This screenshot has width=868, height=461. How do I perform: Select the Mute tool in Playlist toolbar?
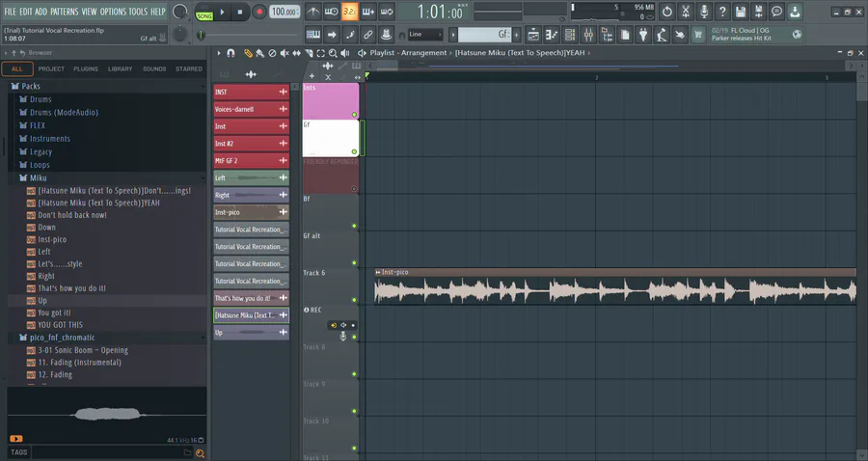[284, 53]
